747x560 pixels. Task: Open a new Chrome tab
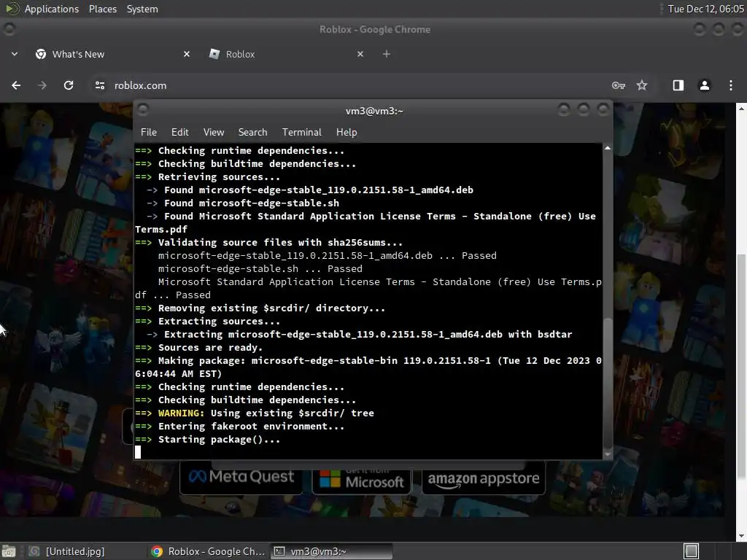(387, 54)
